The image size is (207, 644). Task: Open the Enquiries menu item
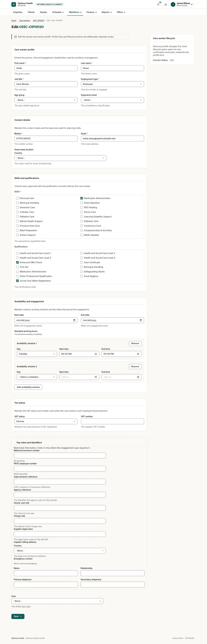(x=18, y=12)
